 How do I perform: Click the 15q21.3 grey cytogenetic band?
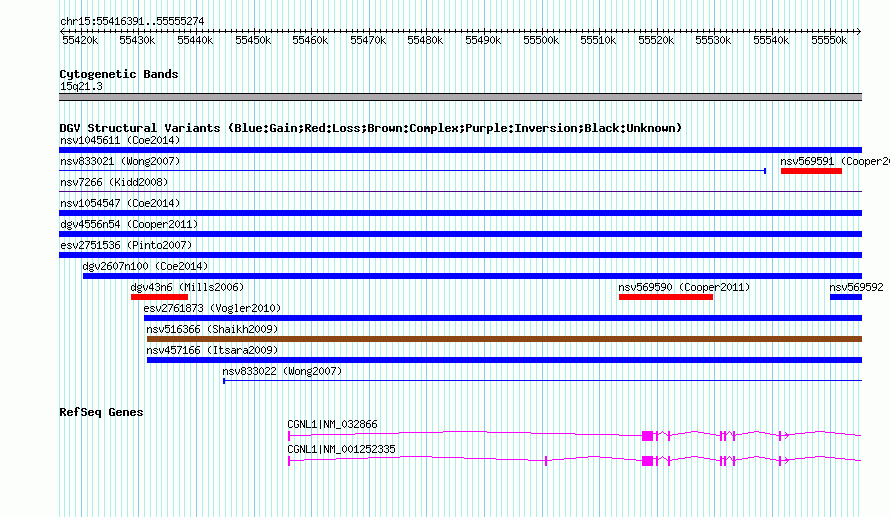pos(460,97)
